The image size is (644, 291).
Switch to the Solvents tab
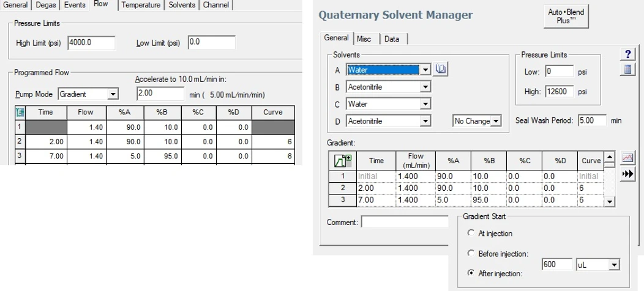click(182, 5)
